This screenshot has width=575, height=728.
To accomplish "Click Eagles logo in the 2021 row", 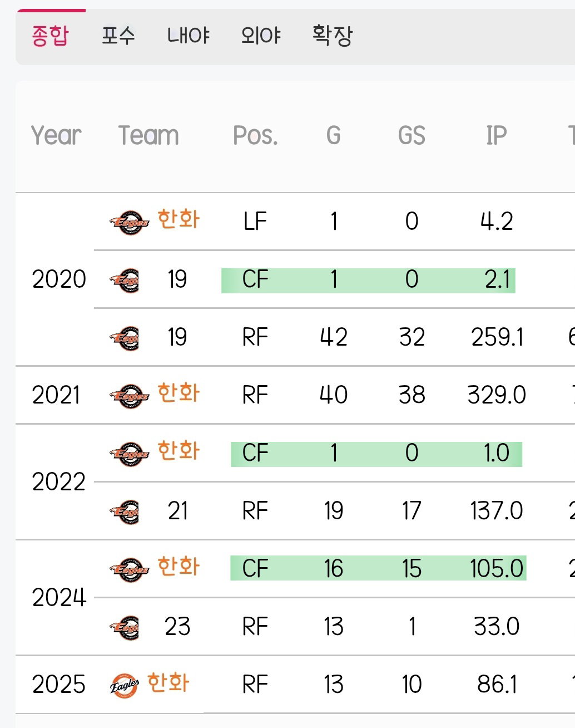I will pos(129,396).
